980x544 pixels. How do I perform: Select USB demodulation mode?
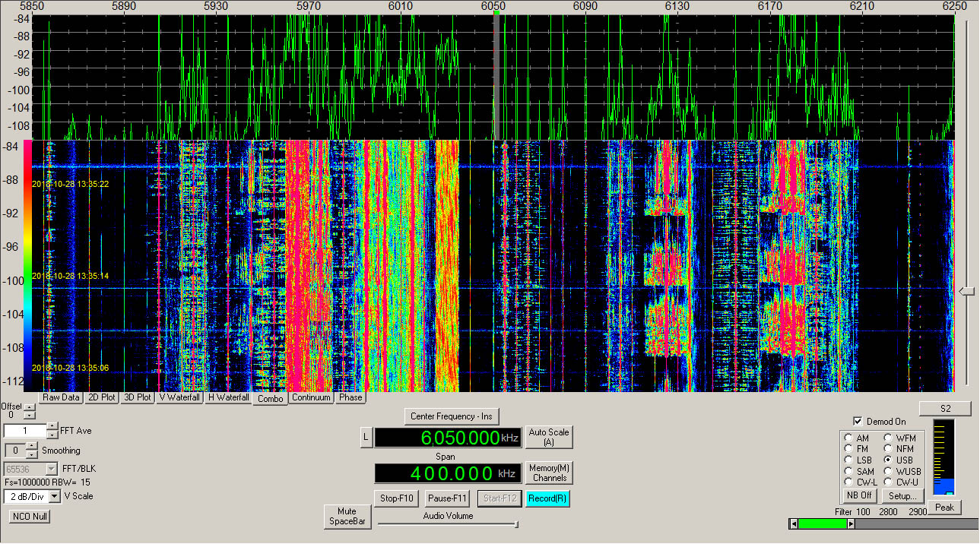[889, 460]
